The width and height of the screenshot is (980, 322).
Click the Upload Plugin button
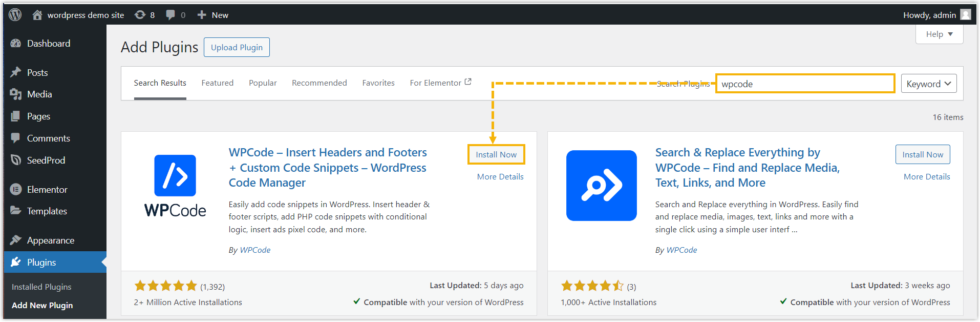click(x=237, y=48)
